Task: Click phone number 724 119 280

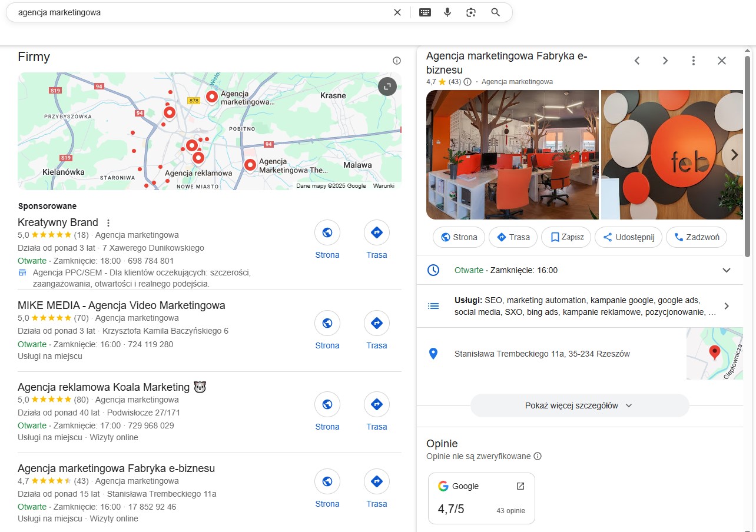Action: pos(151,344)
